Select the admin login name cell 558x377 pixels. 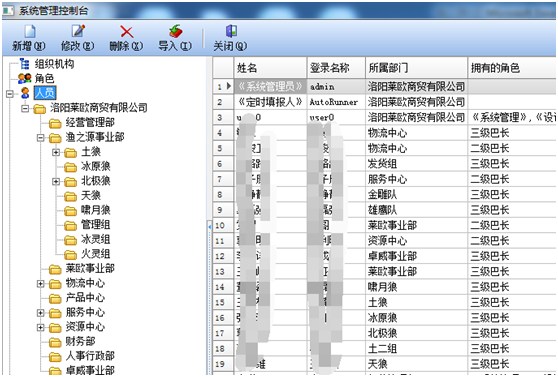pos(336,87)
